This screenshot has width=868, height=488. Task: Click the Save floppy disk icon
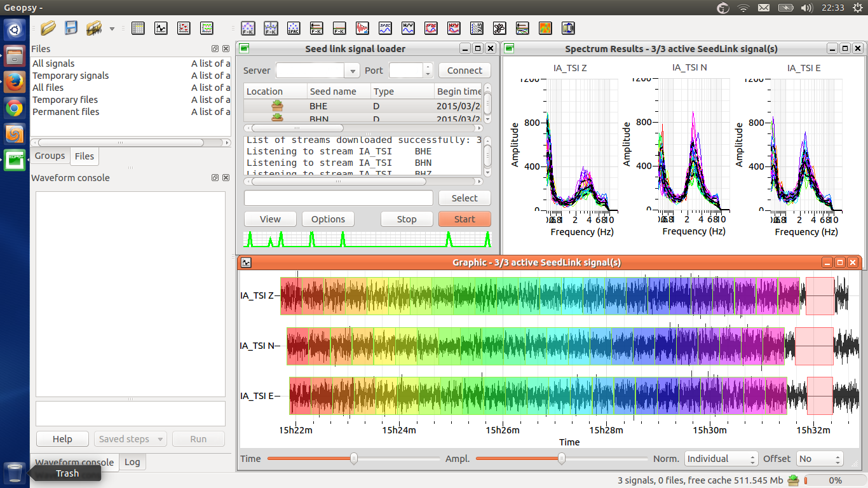click(71, 28)
